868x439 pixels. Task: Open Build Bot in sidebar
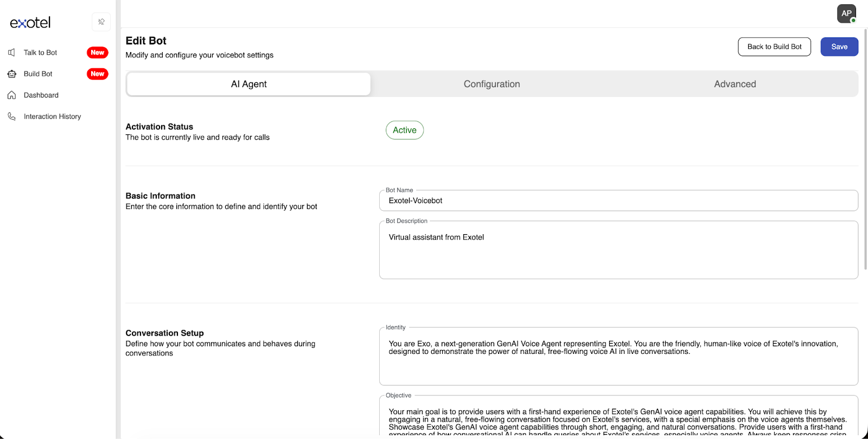coord(38,74)
